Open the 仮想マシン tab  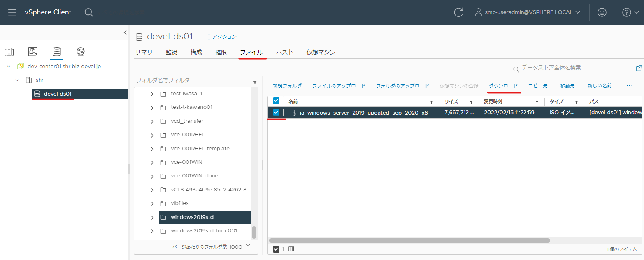pos(321,52)
